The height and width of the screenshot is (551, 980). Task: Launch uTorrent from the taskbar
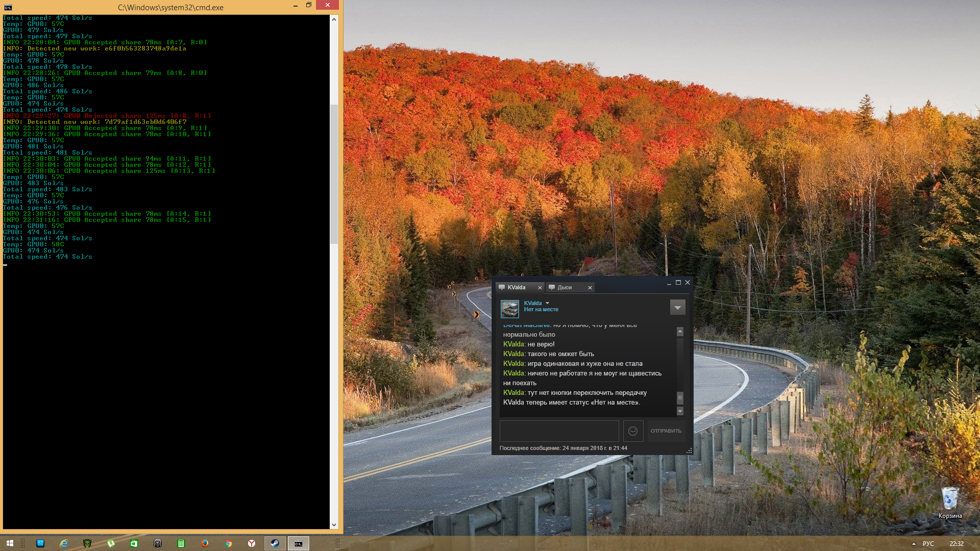tap(111, 543)
